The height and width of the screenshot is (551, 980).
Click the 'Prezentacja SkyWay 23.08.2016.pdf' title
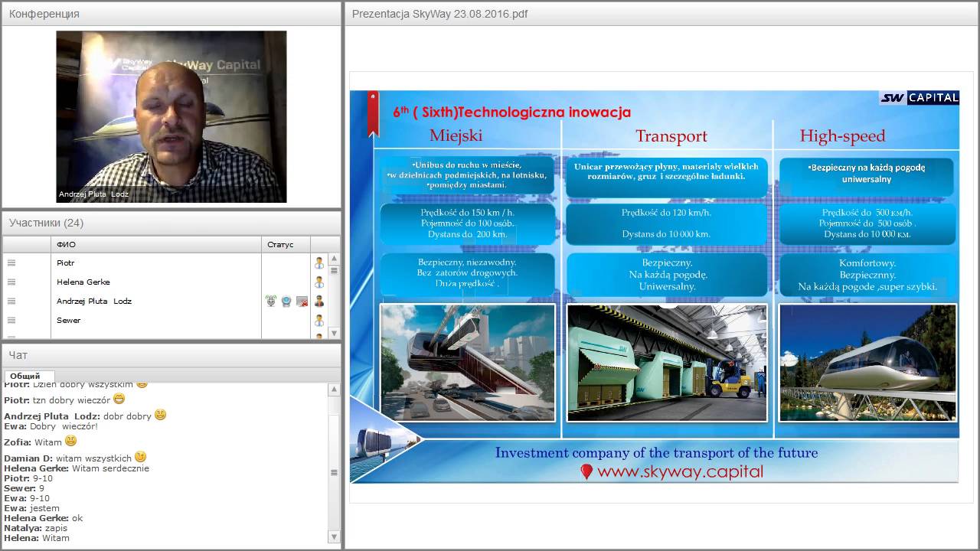point(439,14)
